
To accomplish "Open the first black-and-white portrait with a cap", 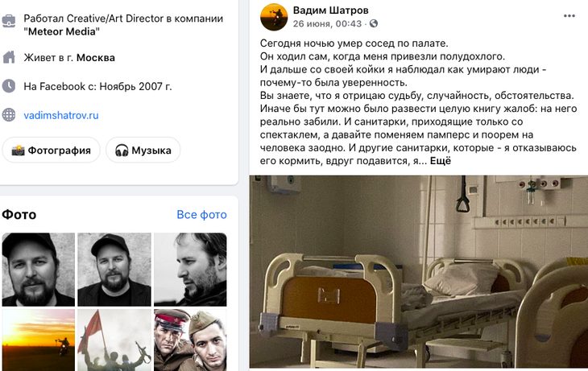I will coord(38,270).
